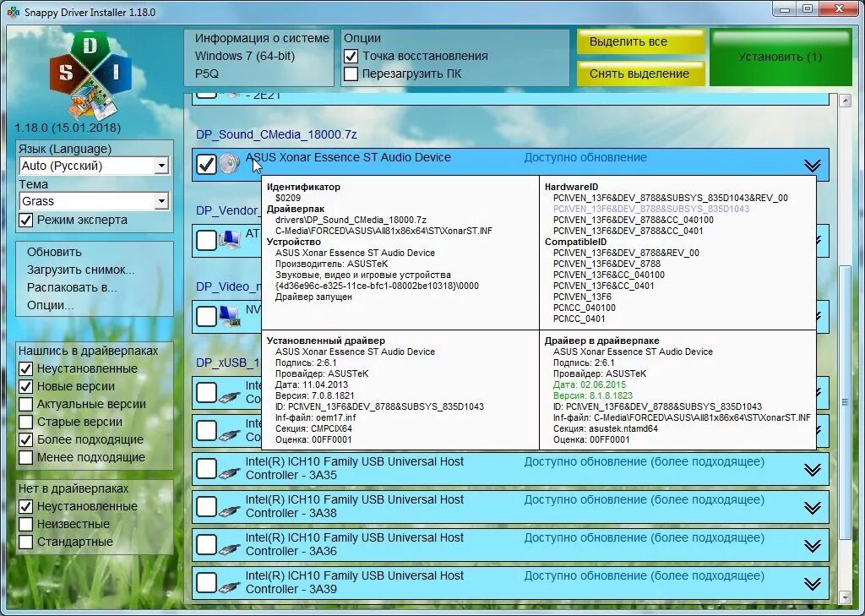
Task: Expand Controller 3A38 driver details
Action: [x=812, y=508]
